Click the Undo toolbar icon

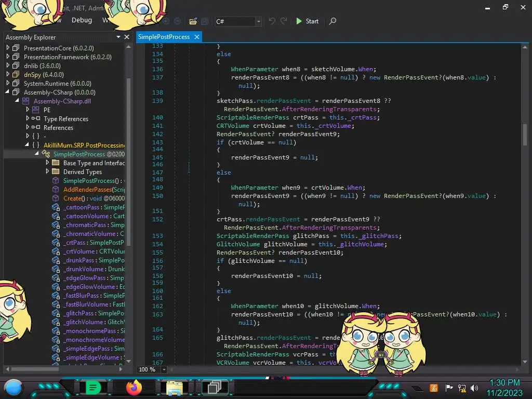click(272, 21)
